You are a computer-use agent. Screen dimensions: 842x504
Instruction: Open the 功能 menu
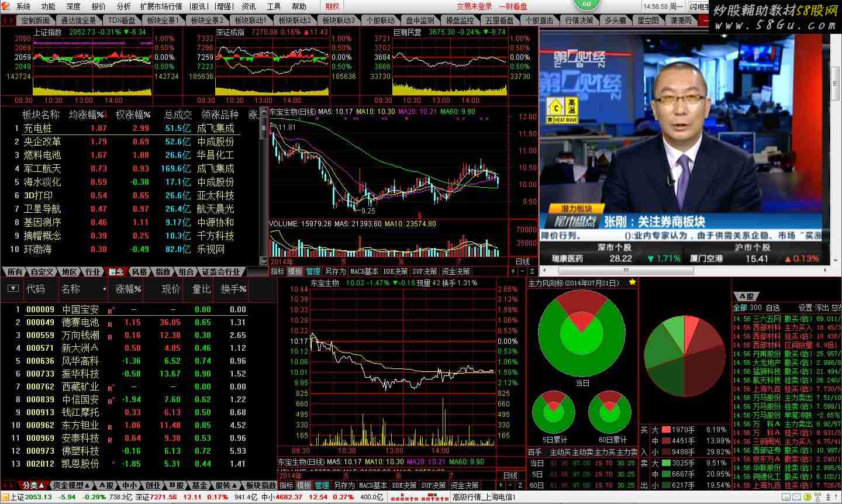coord(49,6)
